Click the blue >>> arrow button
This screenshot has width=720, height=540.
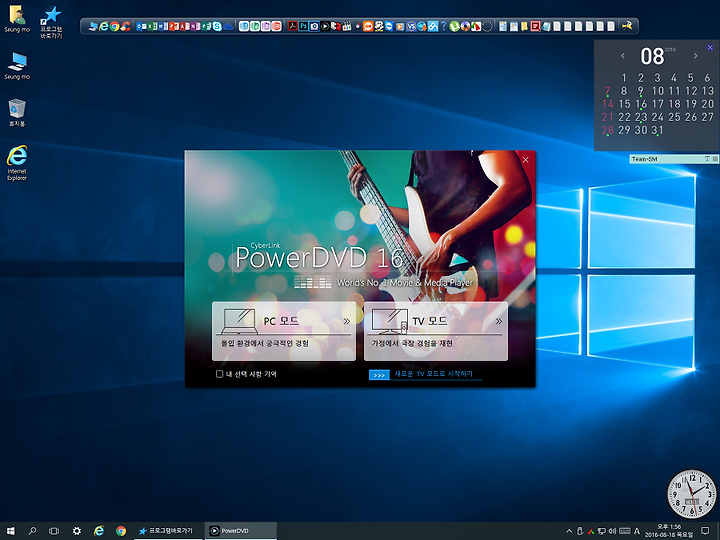coord(379,375)
